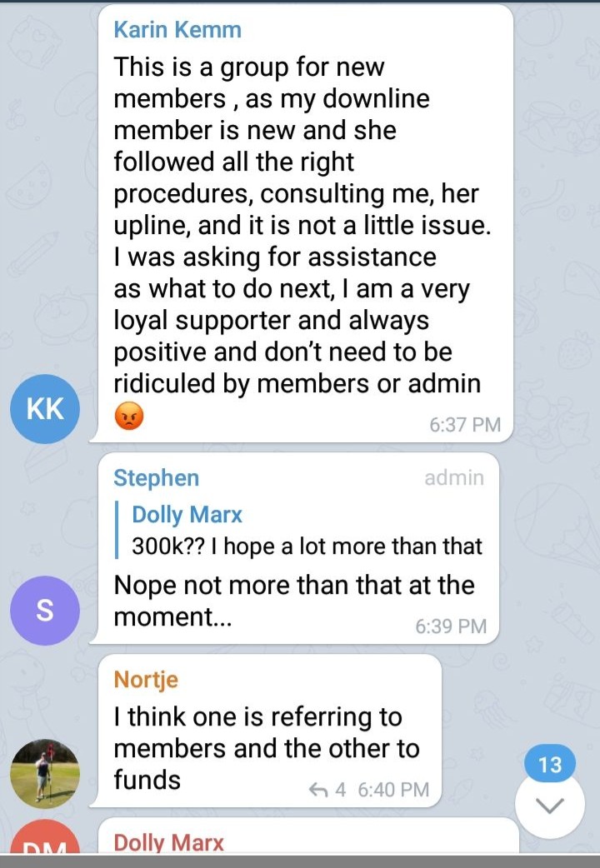Jump to quoted Dolly Marx message

187,515
